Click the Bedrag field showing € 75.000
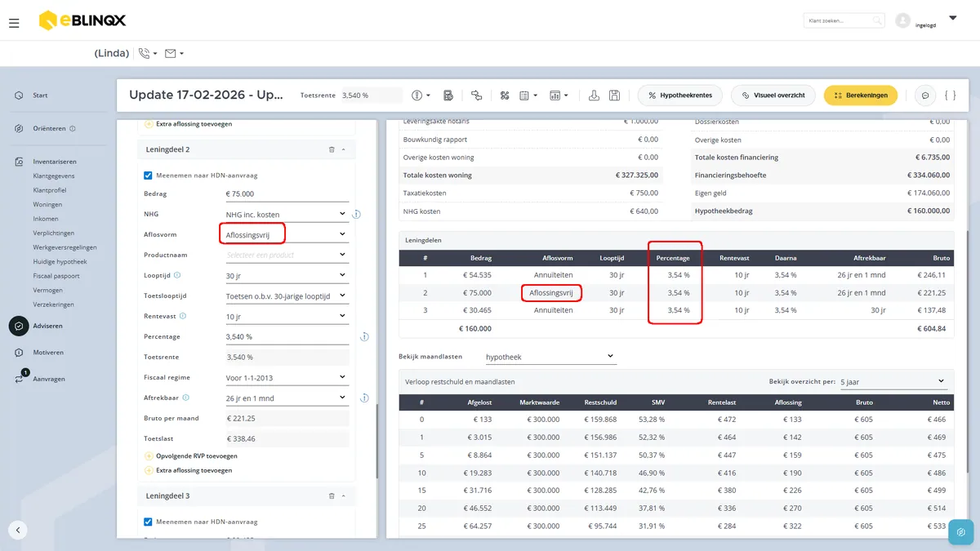Viewport: 980px width, 551px height. 287,194
